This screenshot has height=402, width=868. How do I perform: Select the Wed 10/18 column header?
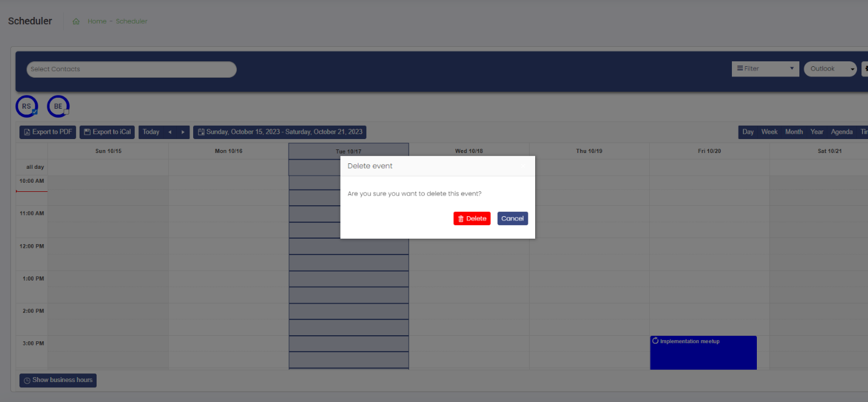pos(469,151)
